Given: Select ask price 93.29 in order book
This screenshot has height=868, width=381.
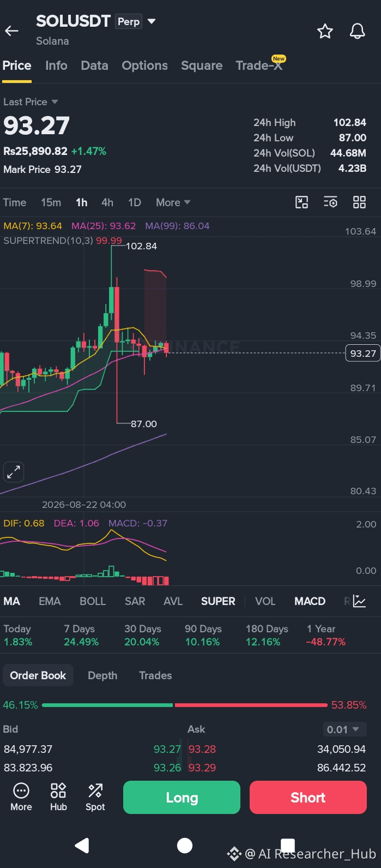Looking at the screenshot, I should pos(202,768).
